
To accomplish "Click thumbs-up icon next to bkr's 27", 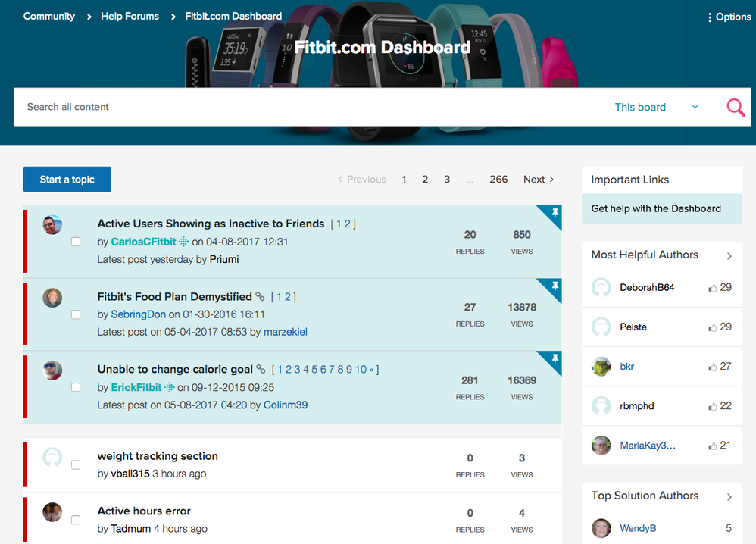I will click(x=712, y=367).
